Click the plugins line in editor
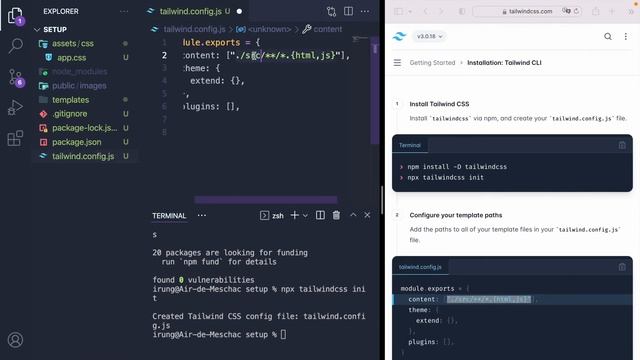This screenshot has width=640, height=360. pyautogui.click(x=211, y=107)
